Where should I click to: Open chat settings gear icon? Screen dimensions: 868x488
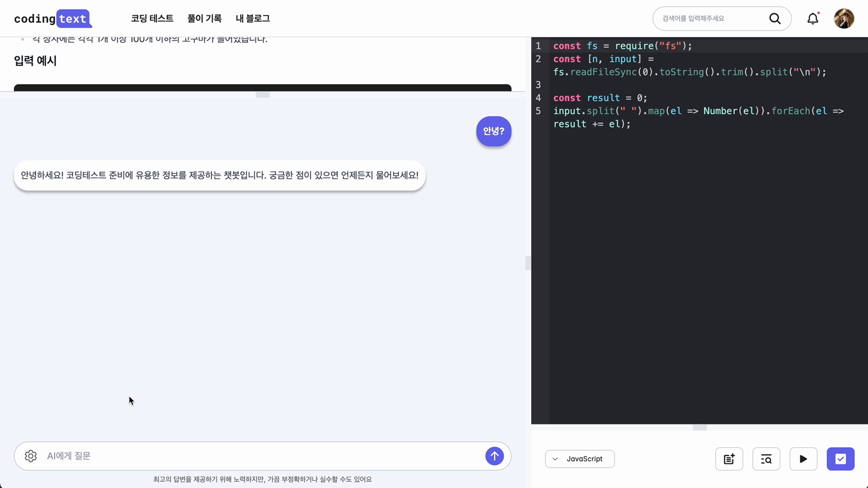tap(31, 456)
